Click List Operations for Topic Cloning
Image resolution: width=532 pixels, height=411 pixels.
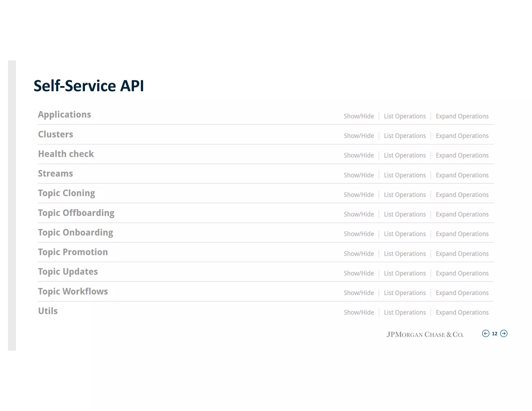[405, 195]
